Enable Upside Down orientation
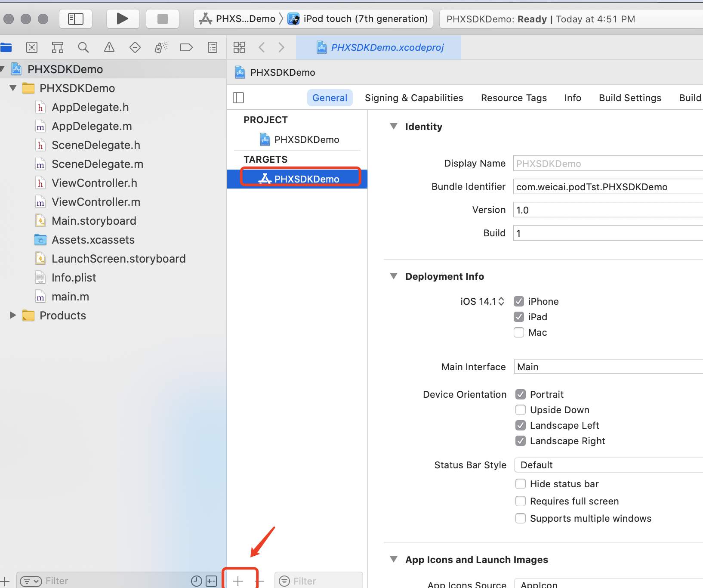 (521, 410)
